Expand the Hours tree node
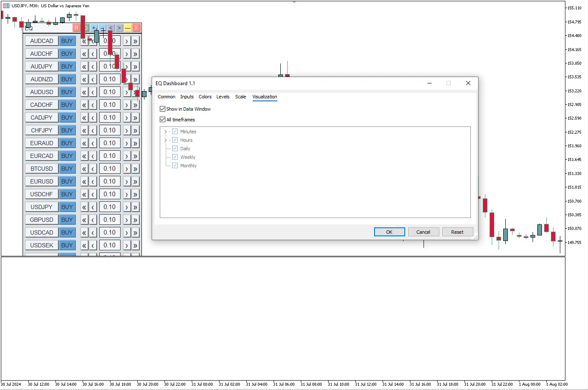The image size is (588, 390). (x=166, y=140)
